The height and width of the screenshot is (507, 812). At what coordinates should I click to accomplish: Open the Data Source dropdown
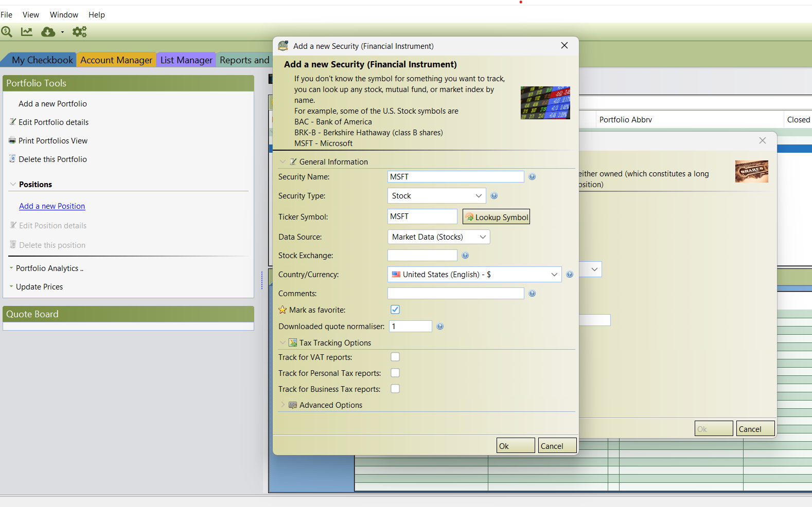pos(438,237)
